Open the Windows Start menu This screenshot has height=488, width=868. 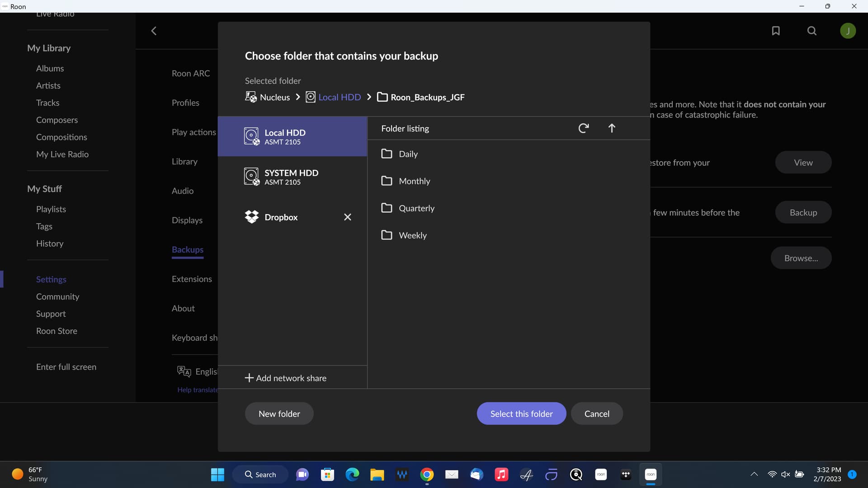pyautogui.click(x=217, y=474)
